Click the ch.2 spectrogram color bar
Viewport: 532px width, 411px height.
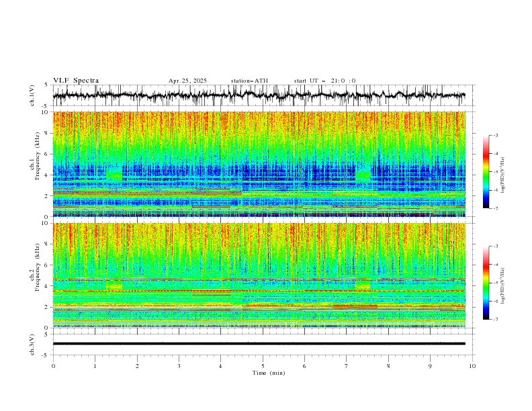point(486,283)
